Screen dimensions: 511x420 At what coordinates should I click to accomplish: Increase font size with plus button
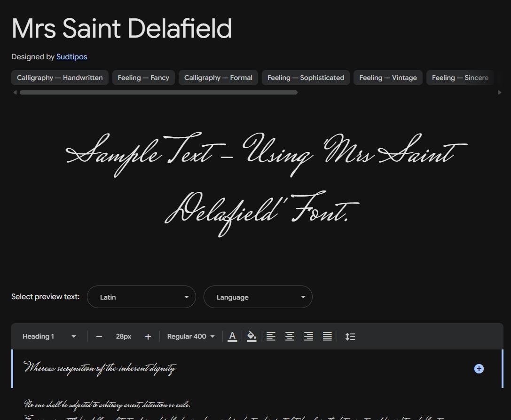[148, 337]
